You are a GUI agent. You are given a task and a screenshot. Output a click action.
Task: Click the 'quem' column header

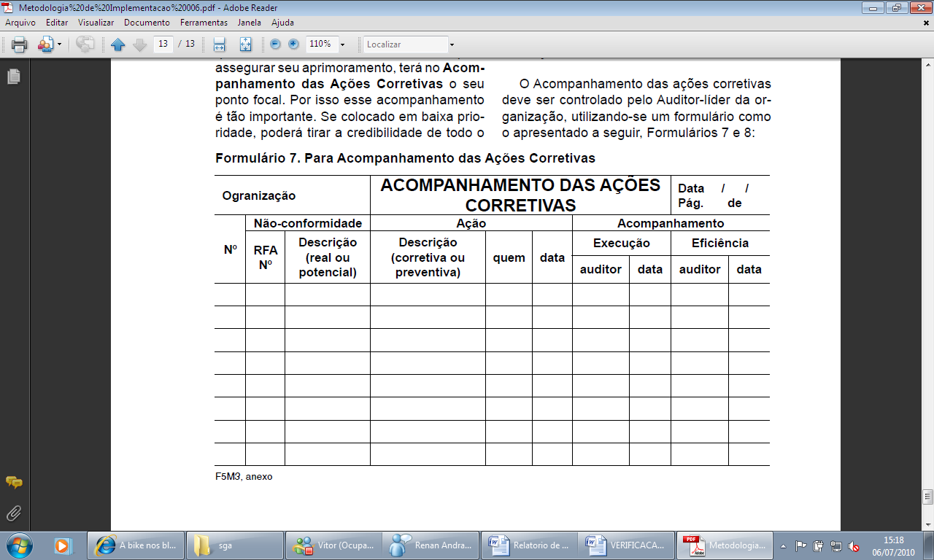[509, 257]
